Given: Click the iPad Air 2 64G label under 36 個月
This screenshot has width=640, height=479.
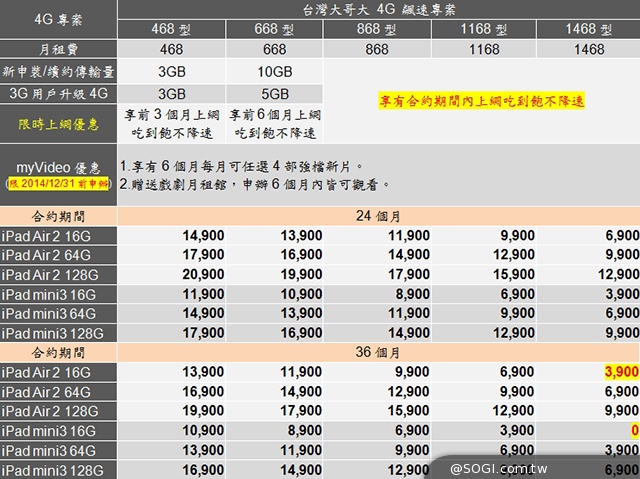Looking at the screenshot, I should pyautogui.click(x=46, y=392).
